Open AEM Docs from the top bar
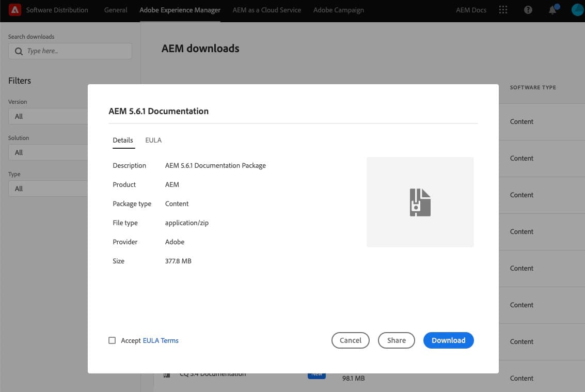This screenshot has width=585, height=392. pyautogui.click(x=470, y=9)
